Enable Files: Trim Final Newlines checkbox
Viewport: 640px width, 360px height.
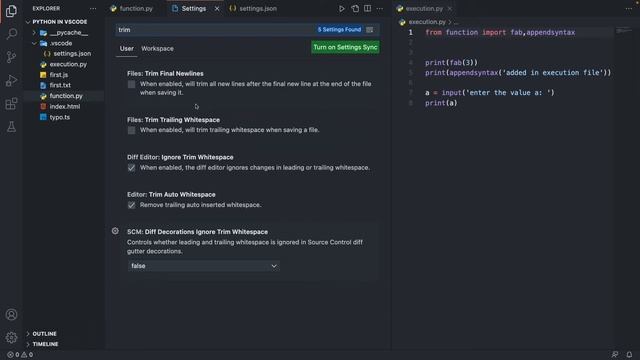(131, 84)
